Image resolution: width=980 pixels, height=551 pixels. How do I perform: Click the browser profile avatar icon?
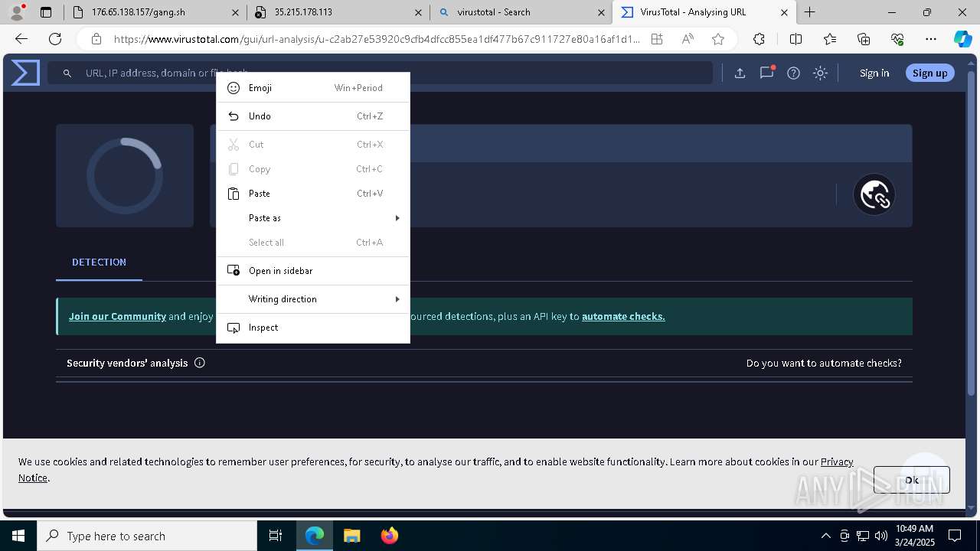17,12
